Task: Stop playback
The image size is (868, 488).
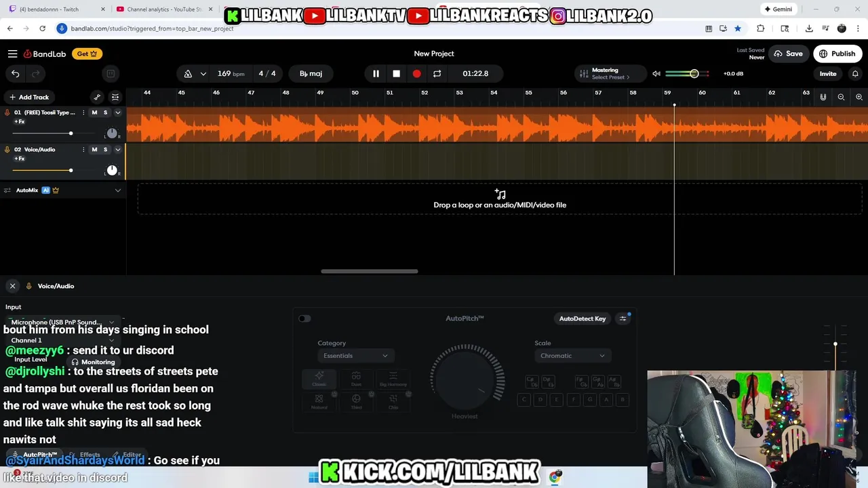Action: coord(396,73)
